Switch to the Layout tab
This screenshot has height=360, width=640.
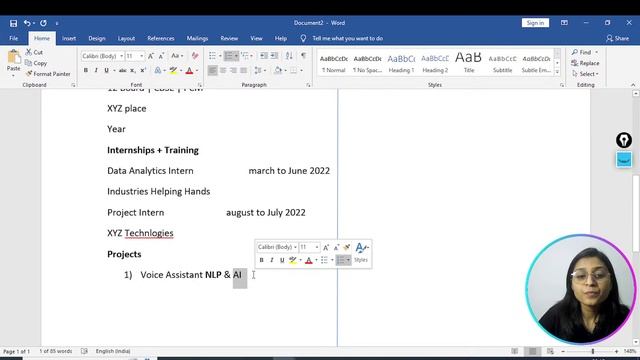tap(126, 38)
